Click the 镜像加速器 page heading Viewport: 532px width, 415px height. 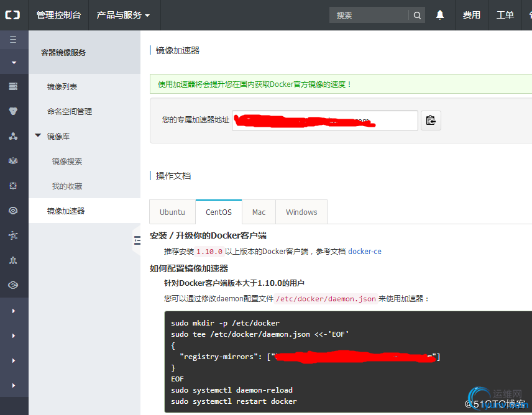point(178,50)
